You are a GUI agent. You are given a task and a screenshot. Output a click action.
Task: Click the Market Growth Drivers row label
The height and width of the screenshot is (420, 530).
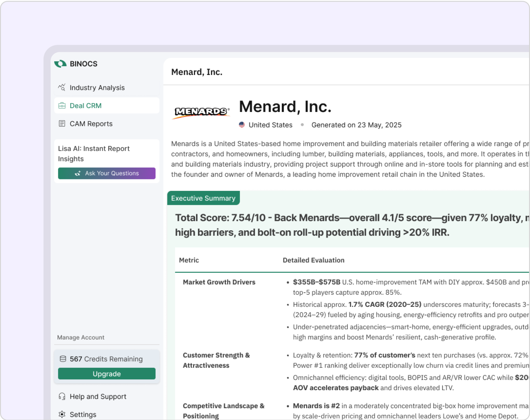[219, 282]
